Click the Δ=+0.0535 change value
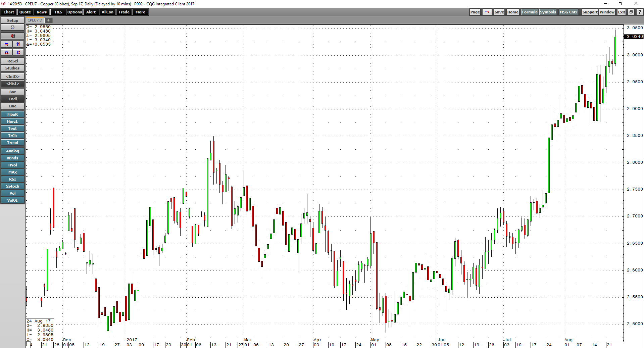The image size is (644, 348). [39, 44]
